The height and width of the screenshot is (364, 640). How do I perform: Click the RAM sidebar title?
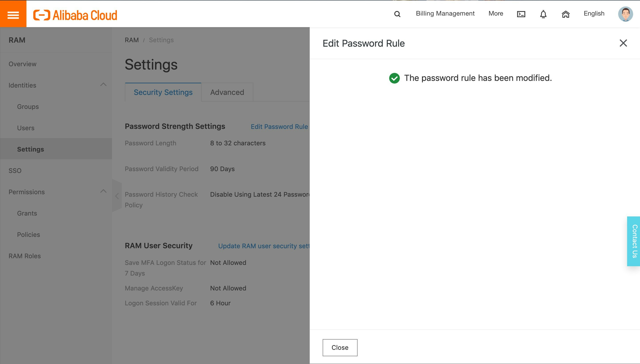(17, 40)
